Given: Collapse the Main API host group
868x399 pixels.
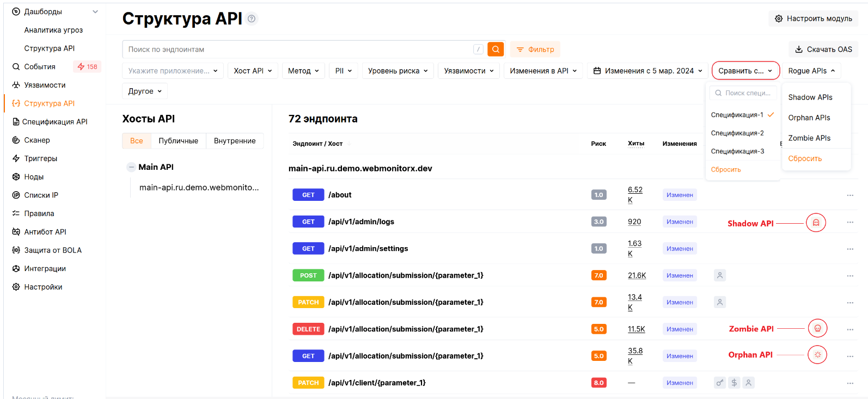Looking at the screenshot, I should (x=131, y=167).
